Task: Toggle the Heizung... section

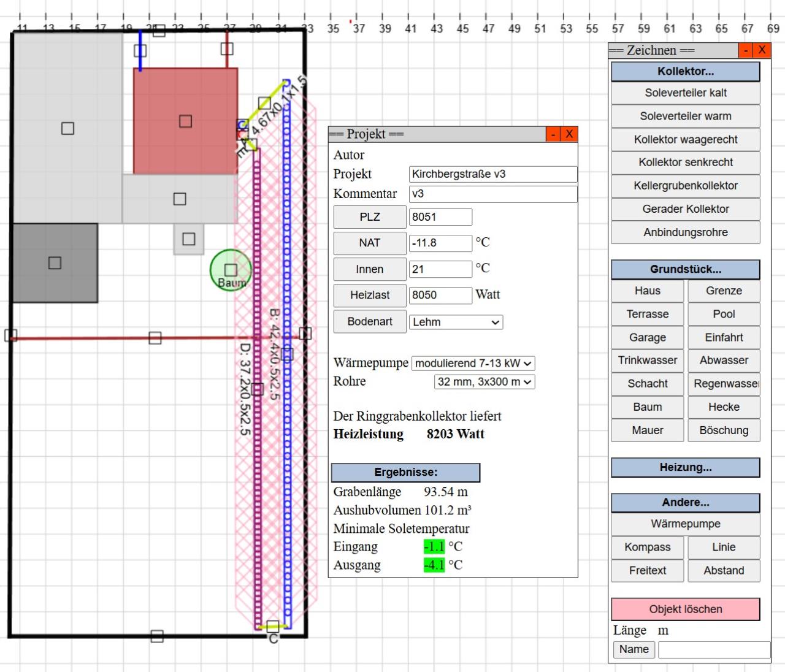Action: pos(685,468)
